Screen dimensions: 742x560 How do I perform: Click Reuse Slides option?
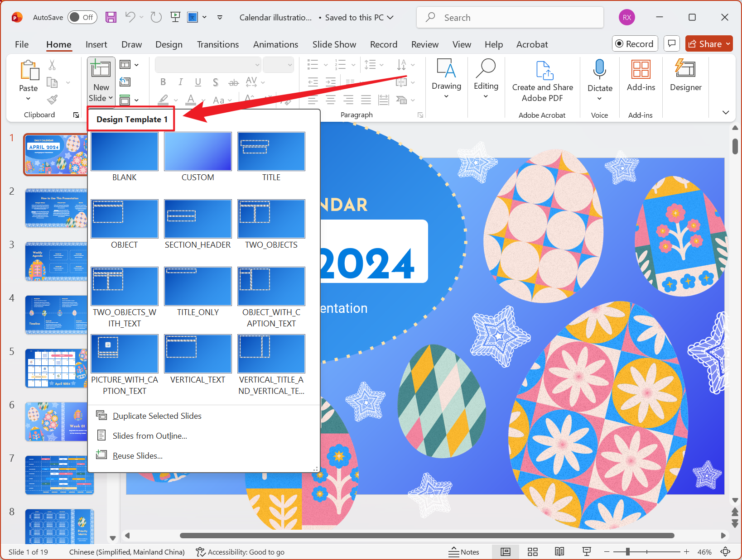(137, 455)
